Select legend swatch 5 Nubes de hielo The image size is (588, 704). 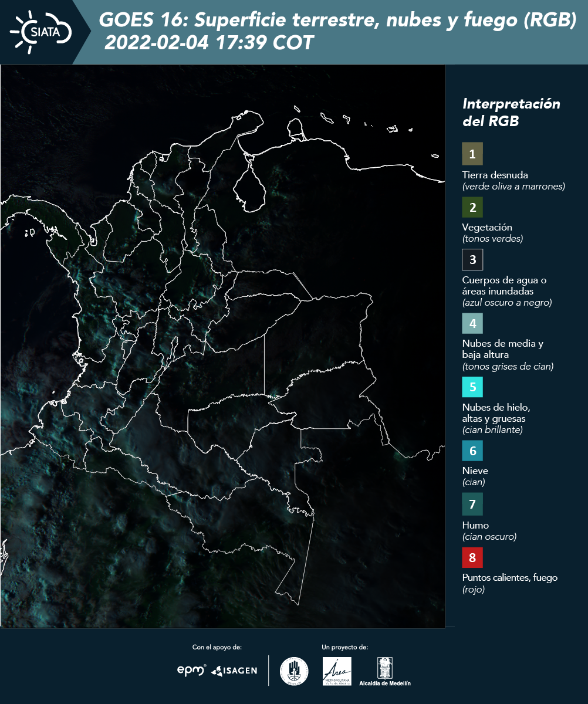coord(472,387)
